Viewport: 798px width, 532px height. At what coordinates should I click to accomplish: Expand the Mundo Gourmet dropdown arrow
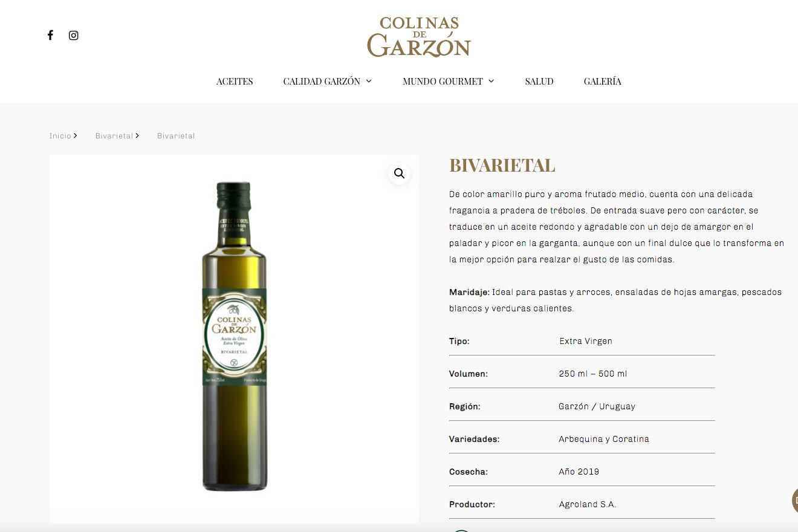(491, 81)
